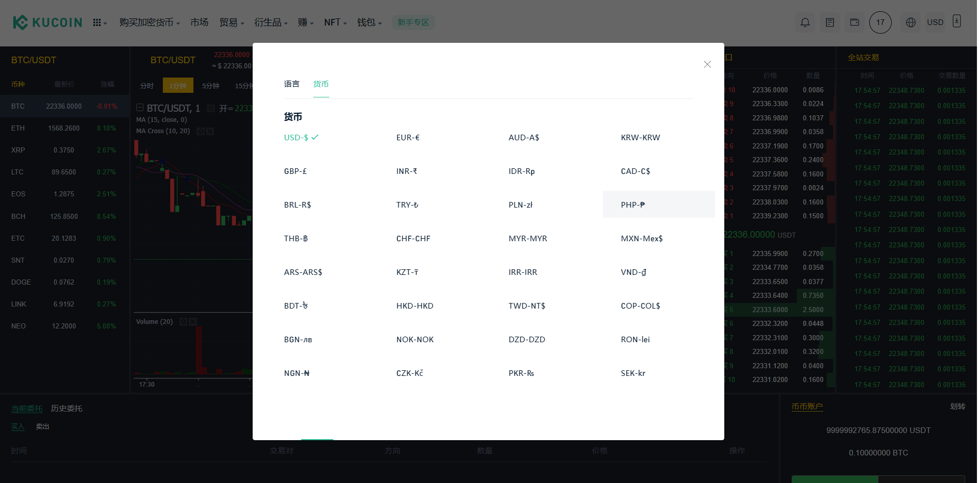Choose EUR-€ as display currency
Screen dimensions: 980x483
[408, 138]
